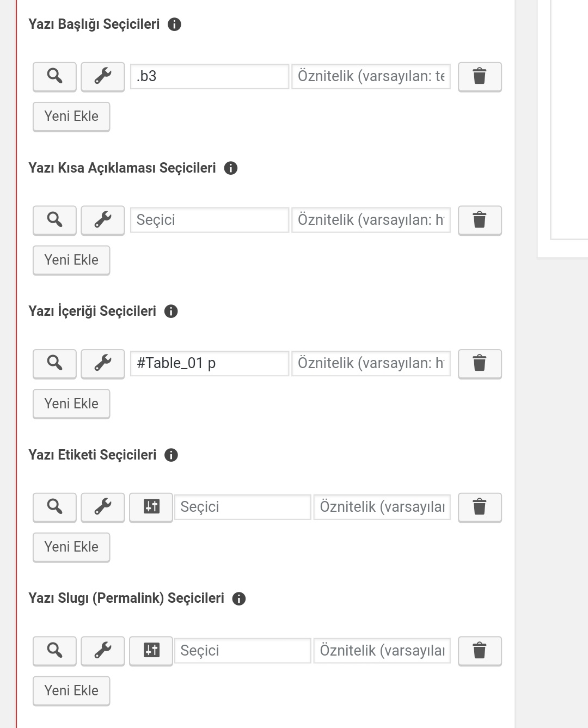This screenshot has height=728, width=588.
Task: Focus the .b3 selector input field
Action: (210, 76)
